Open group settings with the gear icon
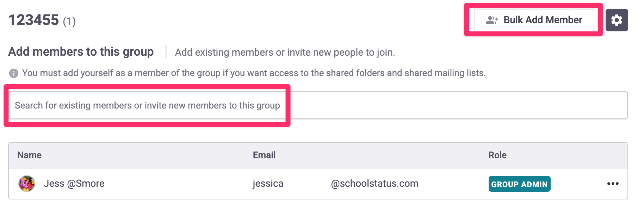 click(x=617, y=20)
